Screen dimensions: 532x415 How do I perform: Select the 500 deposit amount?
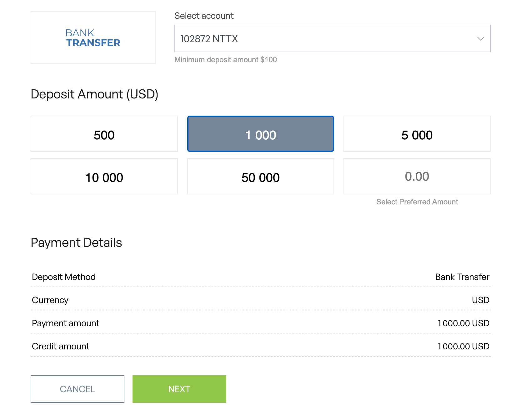(x=104, y=134)
